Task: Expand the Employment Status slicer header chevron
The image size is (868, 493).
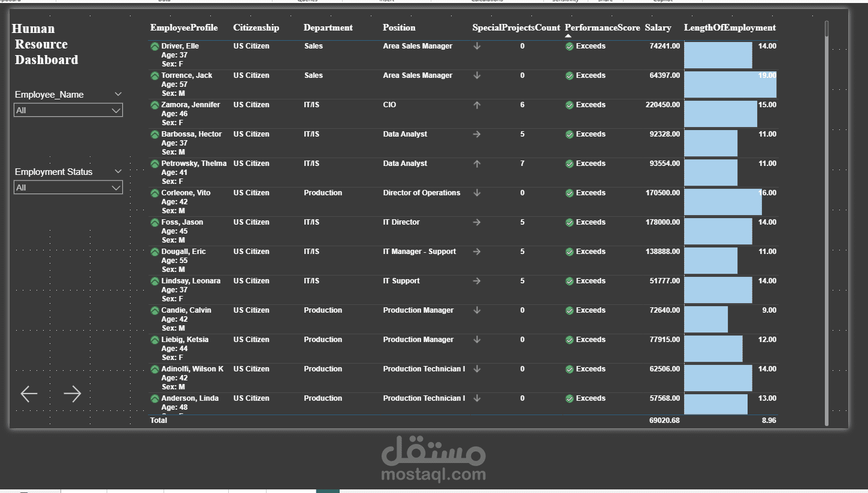Action: pos(118,171)
